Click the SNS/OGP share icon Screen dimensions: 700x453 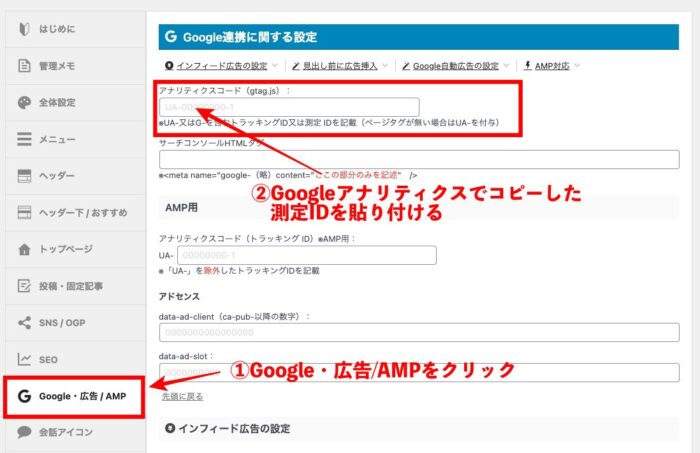click(24, 323)
